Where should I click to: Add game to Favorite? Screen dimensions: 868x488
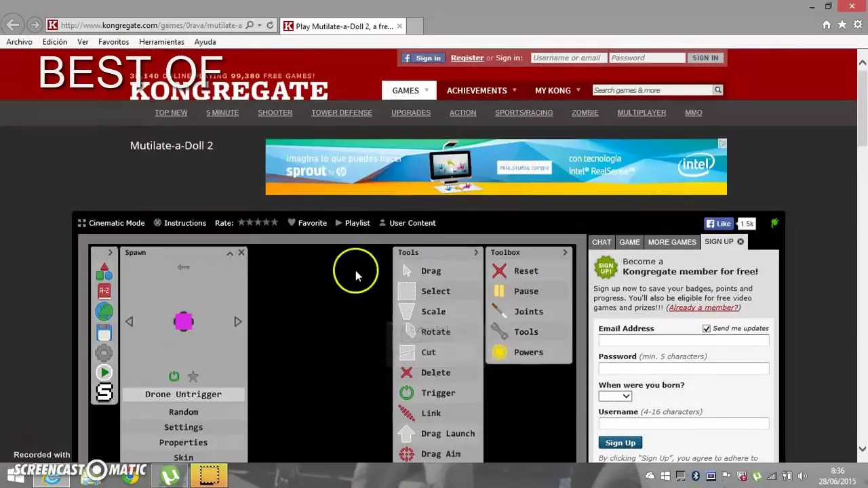[x=307, y=223]
